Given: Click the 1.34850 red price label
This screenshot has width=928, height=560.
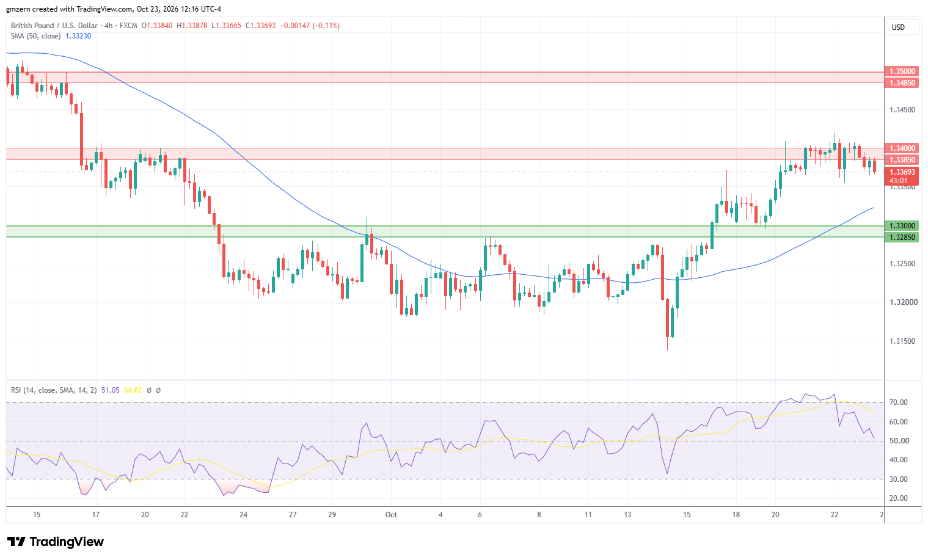Looking at the screenshot, I should click(902, 82).
